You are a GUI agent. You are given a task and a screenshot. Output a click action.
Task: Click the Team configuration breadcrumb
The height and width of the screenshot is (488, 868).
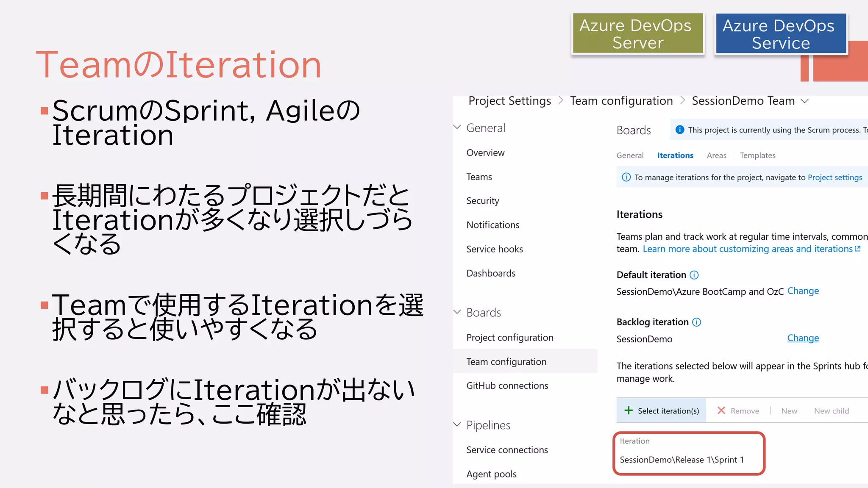621,101
